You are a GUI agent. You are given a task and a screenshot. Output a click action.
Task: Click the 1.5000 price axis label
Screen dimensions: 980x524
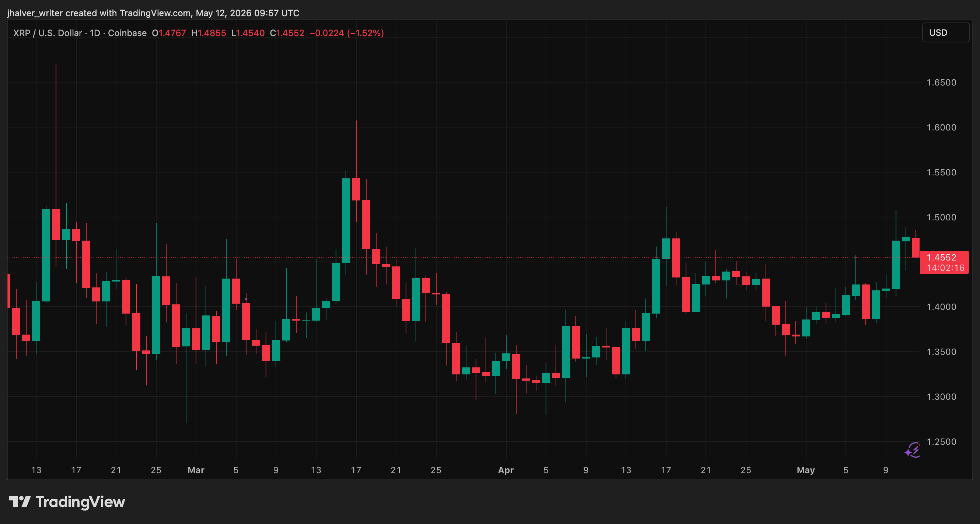coord(941,217)
